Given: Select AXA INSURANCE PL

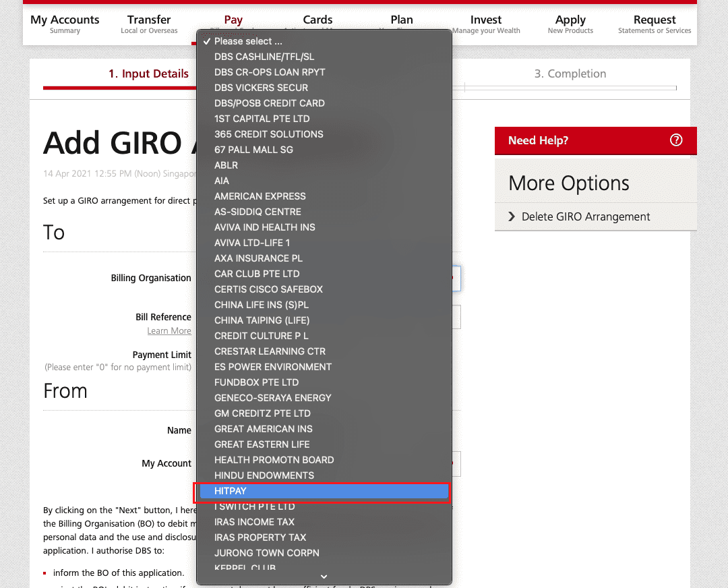Looking at the screenshot, I should pos(324,258).
